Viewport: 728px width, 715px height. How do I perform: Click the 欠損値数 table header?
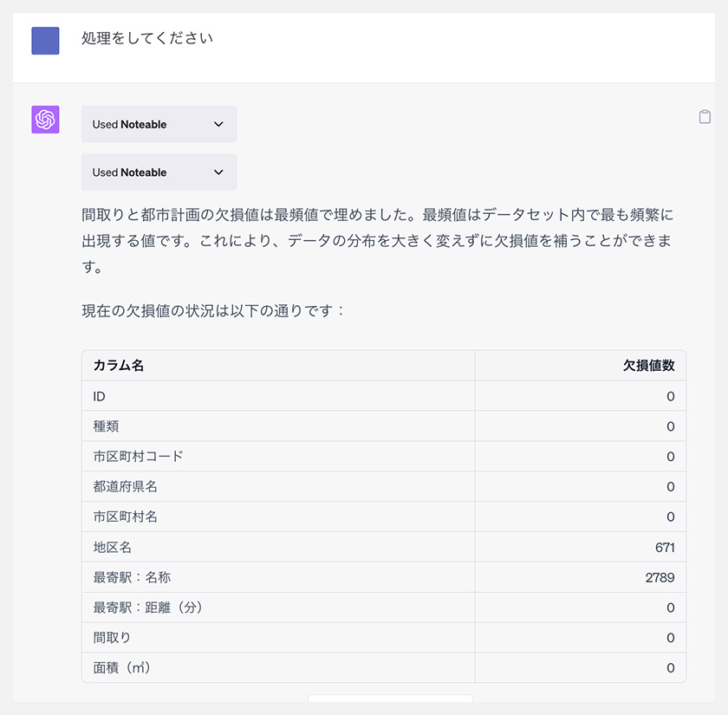pyautogui.click(x=648, y=366)
